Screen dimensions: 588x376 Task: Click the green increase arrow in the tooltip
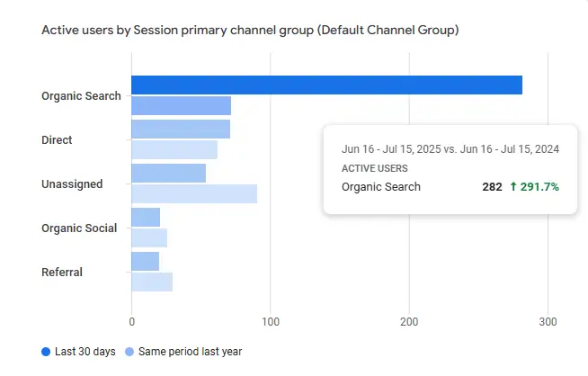[512, 187]
